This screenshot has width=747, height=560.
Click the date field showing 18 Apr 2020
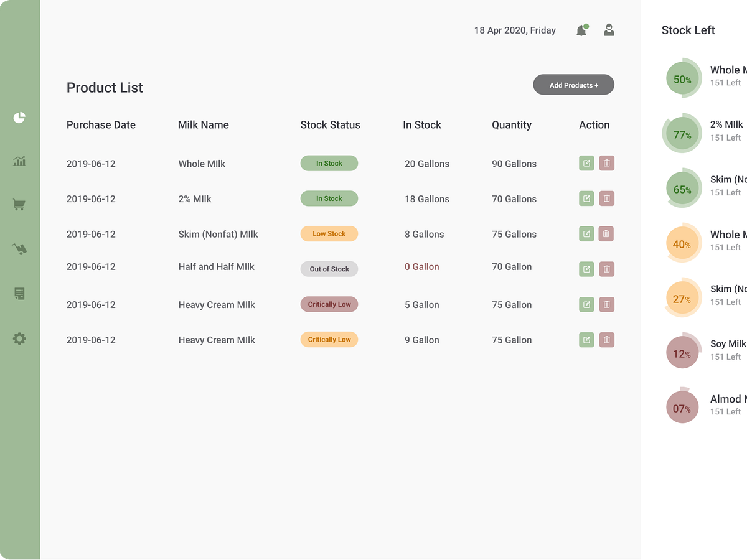pyautogui.click(x=515, y=30)
